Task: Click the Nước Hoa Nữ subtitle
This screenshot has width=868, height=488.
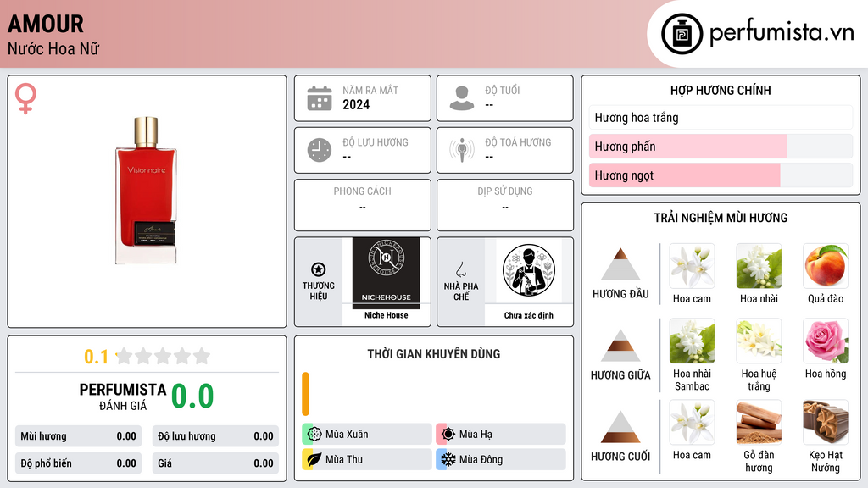Action: click(x=53, y=48)
